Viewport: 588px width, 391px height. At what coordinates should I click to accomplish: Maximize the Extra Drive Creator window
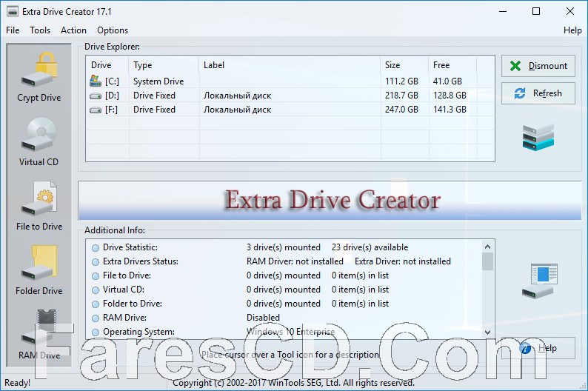[536, 12]
